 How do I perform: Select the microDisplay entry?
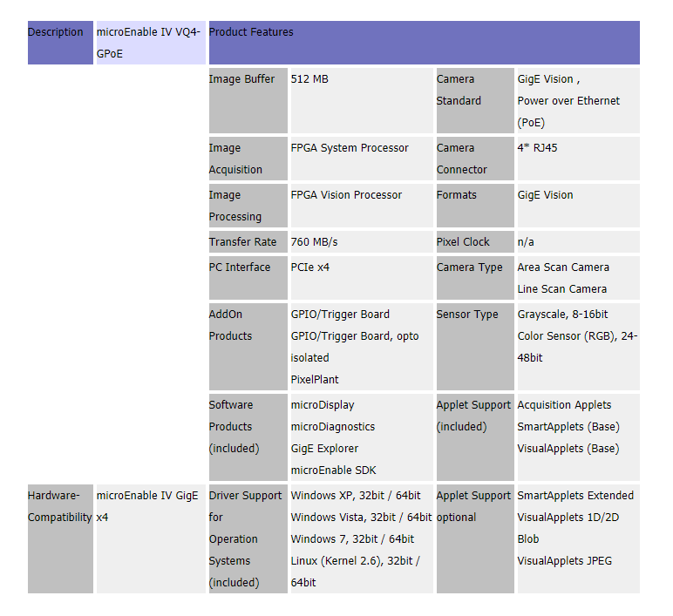323,405
